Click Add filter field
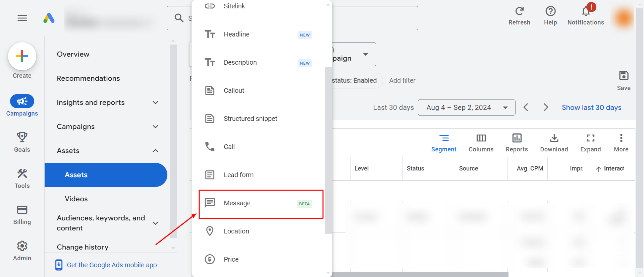This screenshot has height=277, width=644. pyautogui.click(x=402, y=80)
